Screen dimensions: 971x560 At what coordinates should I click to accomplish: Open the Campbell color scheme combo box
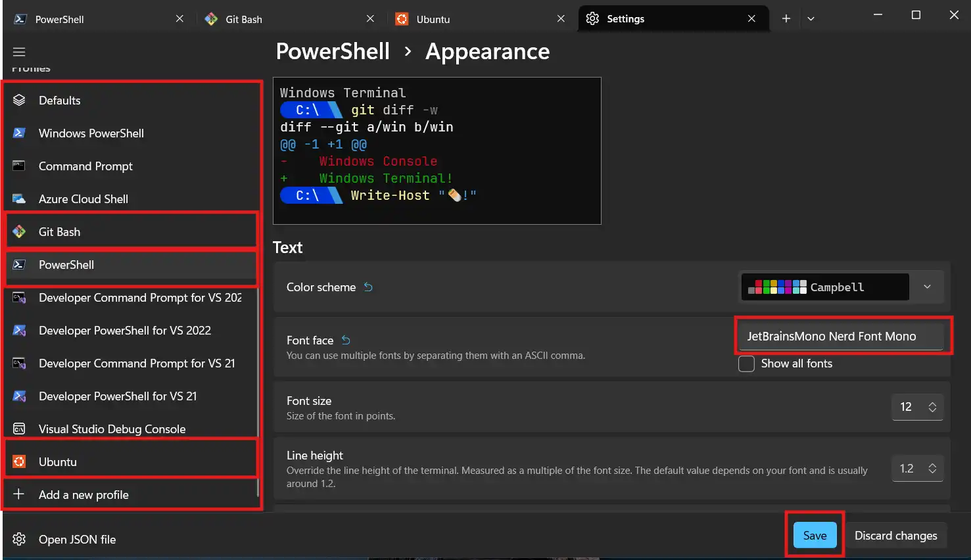pos(842,287)
